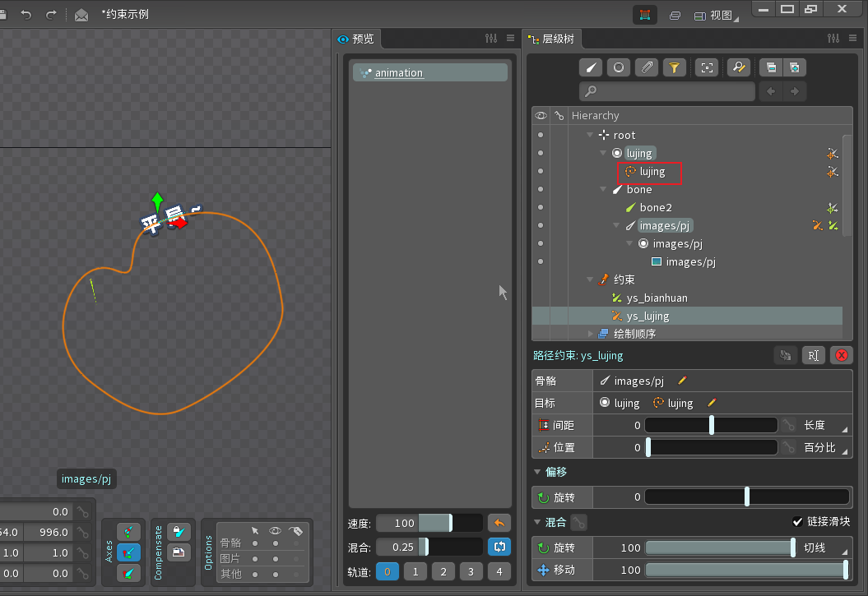Viewport: 868px width, 596px height.
Task: Open the 切线 rotate mode dropdown
Action: [x=824, y=547]
